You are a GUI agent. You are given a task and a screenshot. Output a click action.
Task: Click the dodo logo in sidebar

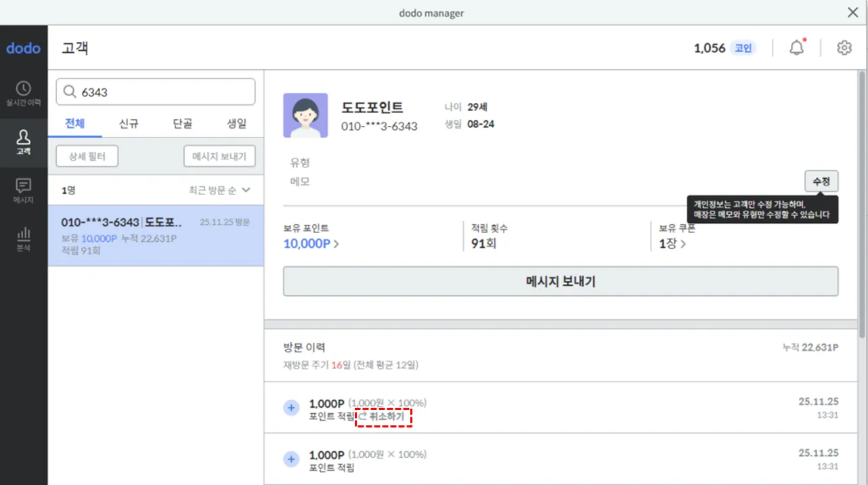(x=24, y=48)
